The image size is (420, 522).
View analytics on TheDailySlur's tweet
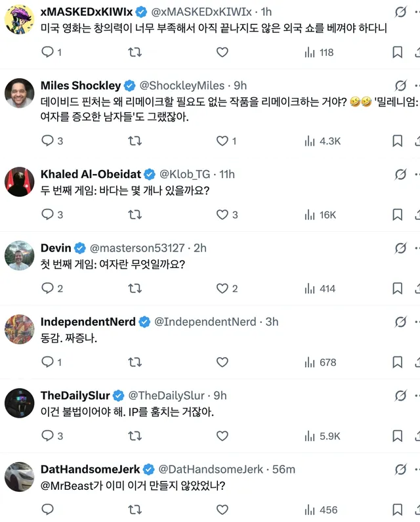322,436
